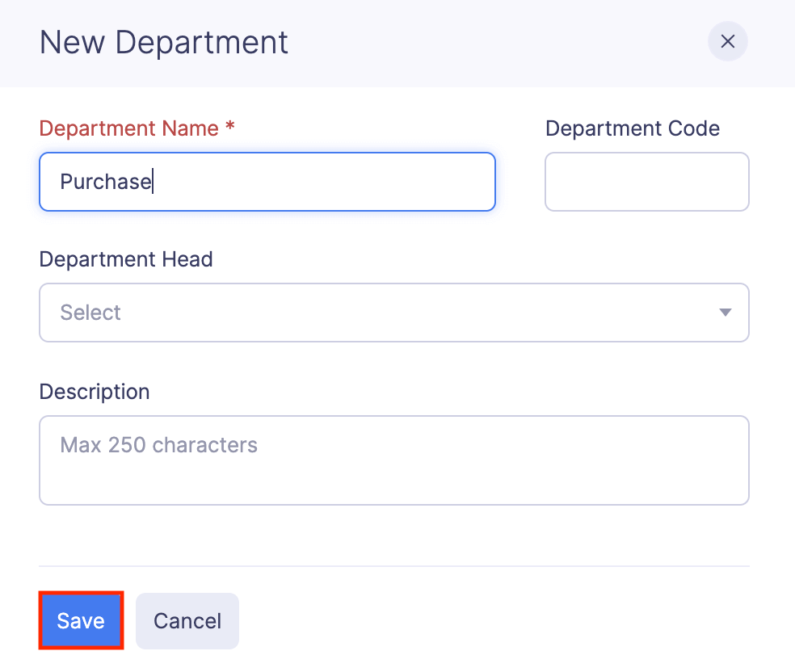The image size is (795, 672).
Task: Focus the Department Code input field
Action: click(x=646, y=182)
